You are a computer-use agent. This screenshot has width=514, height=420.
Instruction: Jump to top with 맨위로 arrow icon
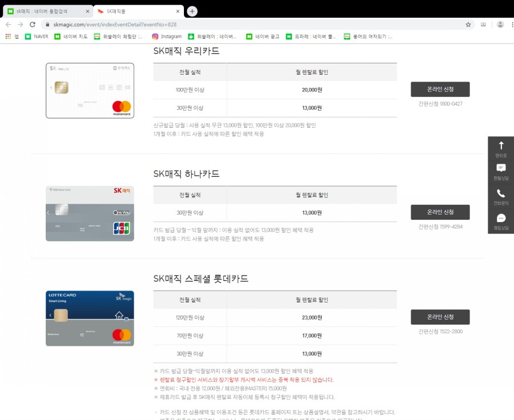pos(501,146)
